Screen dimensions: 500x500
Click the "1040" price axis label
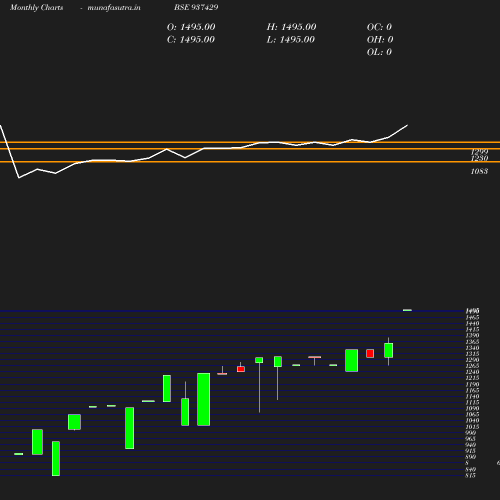point(473,420)
